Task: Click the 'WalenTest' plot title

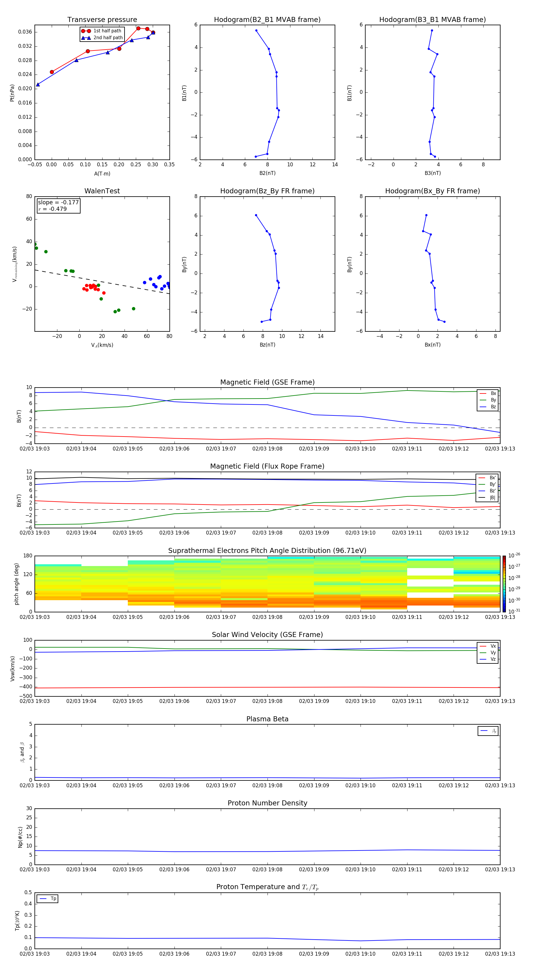Action: pos(102,191)
